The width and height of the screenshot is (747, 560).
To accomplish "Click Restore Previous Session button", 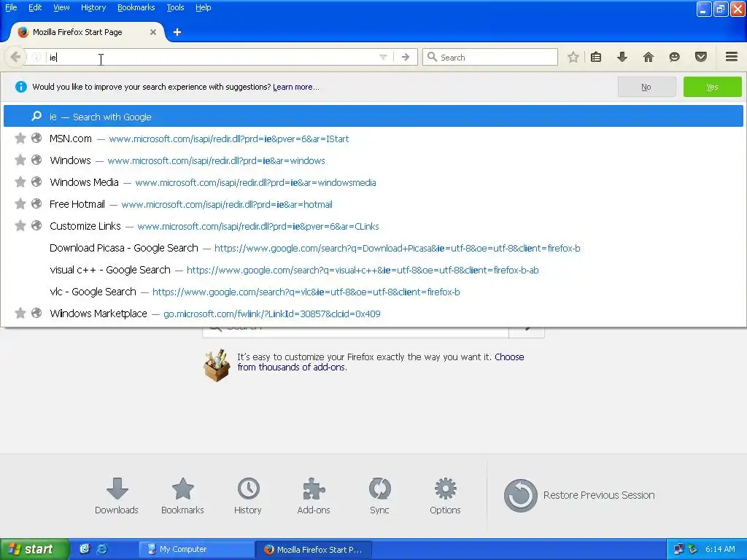I will point(579,495).
